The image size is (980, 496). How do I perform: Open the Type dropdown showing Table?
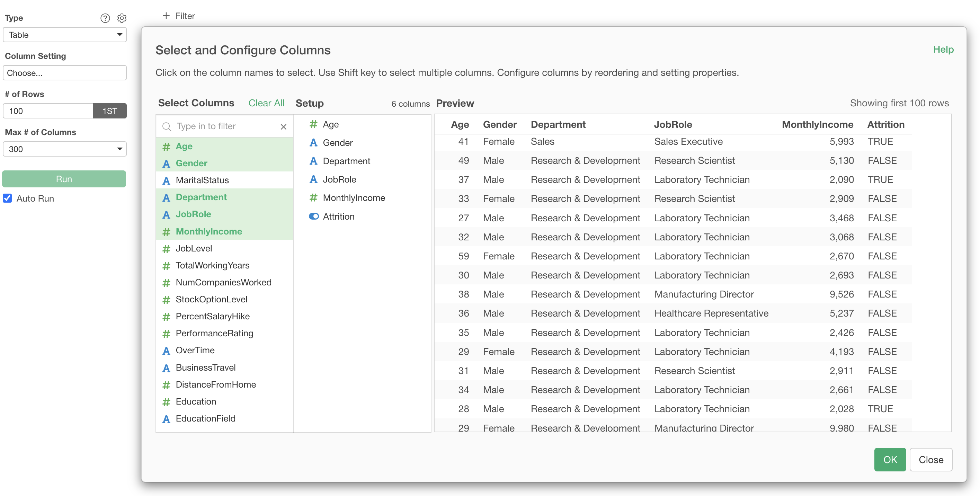pyautogui.click(x=65, y=35)
